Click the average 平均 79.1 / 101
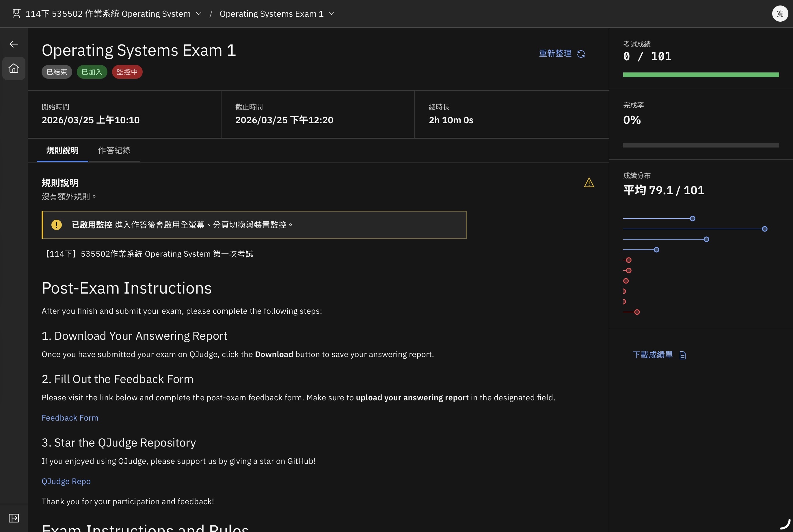793x532 pixels. click(663, 190)
